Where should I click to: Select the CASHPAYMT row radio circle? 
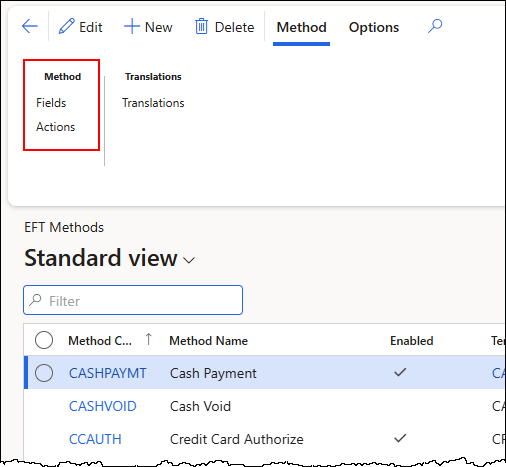tap(44, 373)
